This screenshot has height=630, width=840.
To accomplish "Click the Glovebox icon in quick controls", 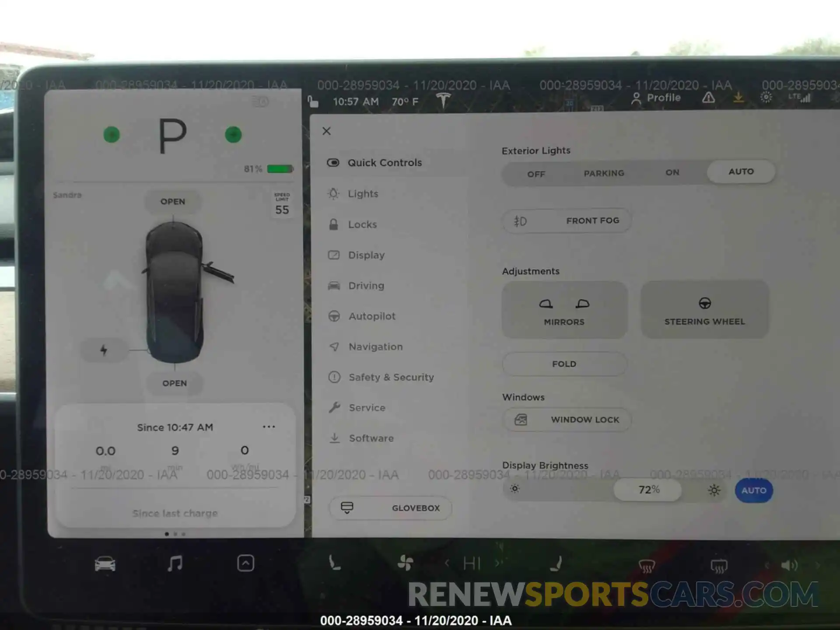I will (346, 508).
